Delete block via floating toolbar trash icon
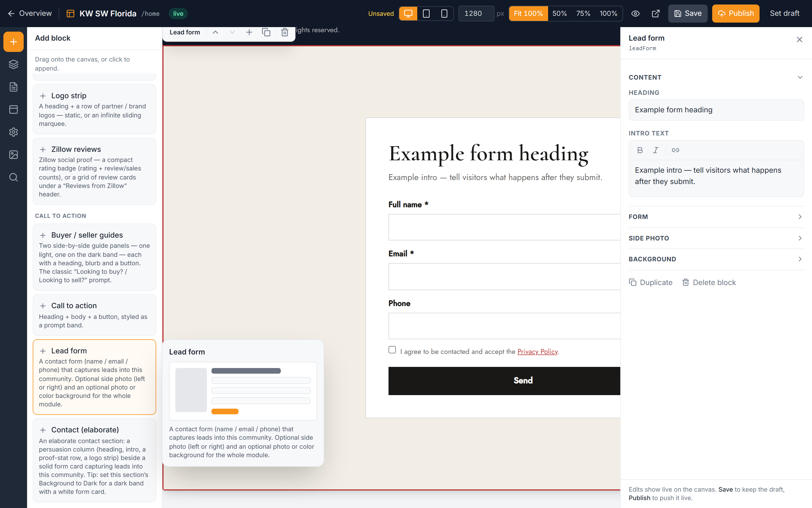The image size is (812, 508). pyautogui.click(x=284, y=32)
